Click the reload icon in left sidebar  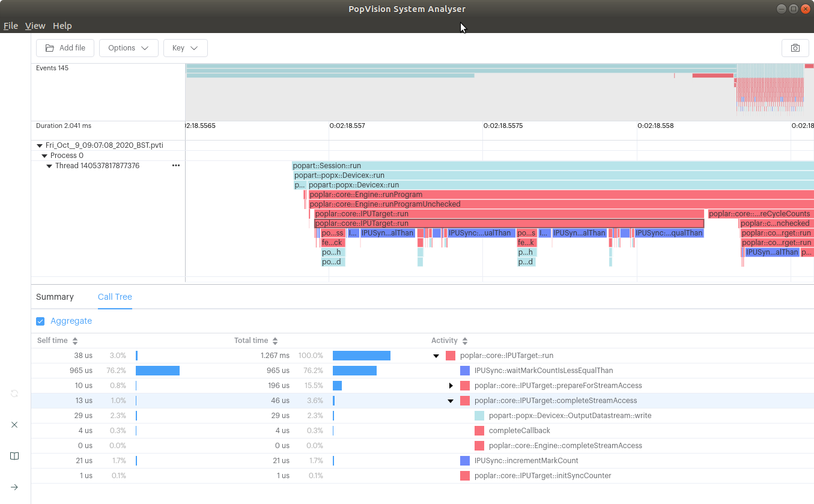(14, 393)
